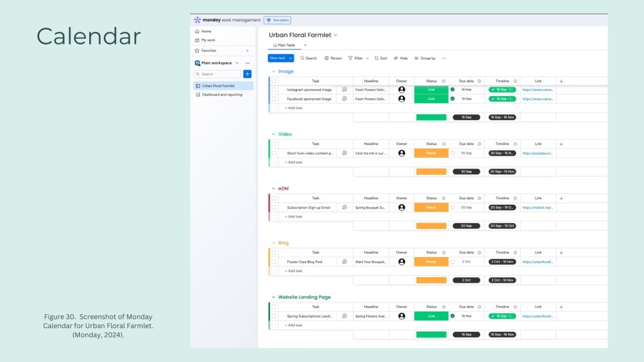Click owner avatar for Flower Care Blog Post
Image resolution: width=644 pixels, height=362 pixels.
[402, 261]
